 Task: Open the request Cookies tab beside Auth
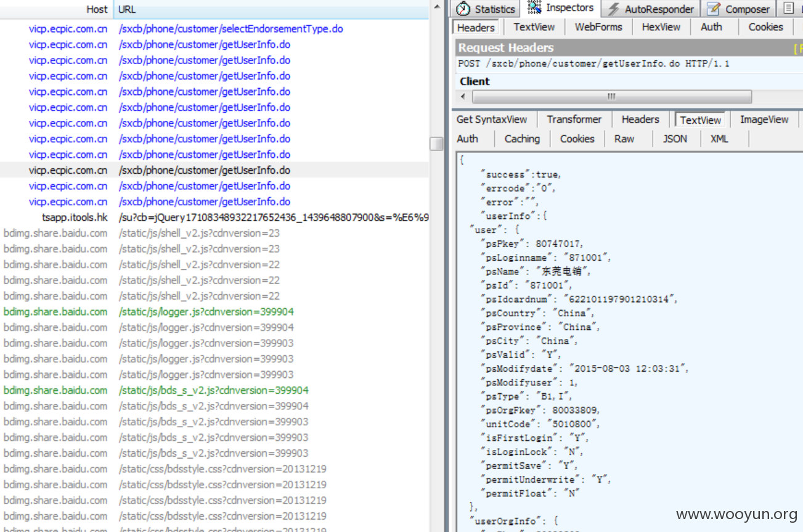tap(765, 27)
